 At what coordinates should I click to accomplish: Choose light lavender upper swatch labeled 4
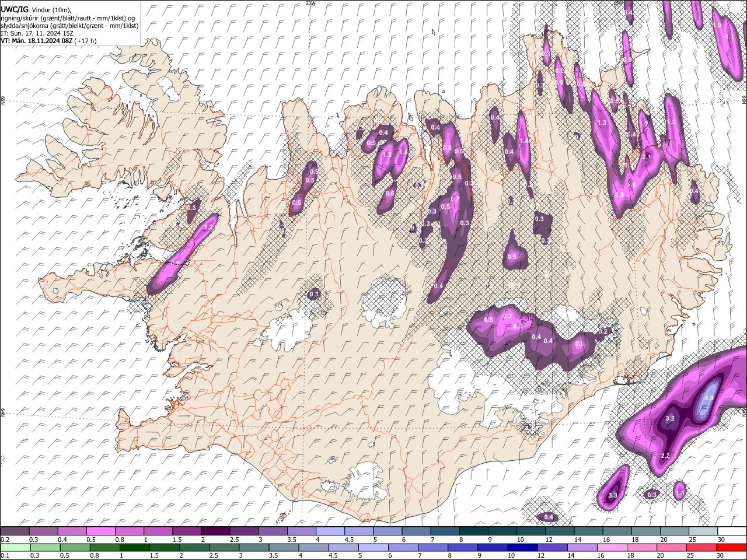pos(330,531)
